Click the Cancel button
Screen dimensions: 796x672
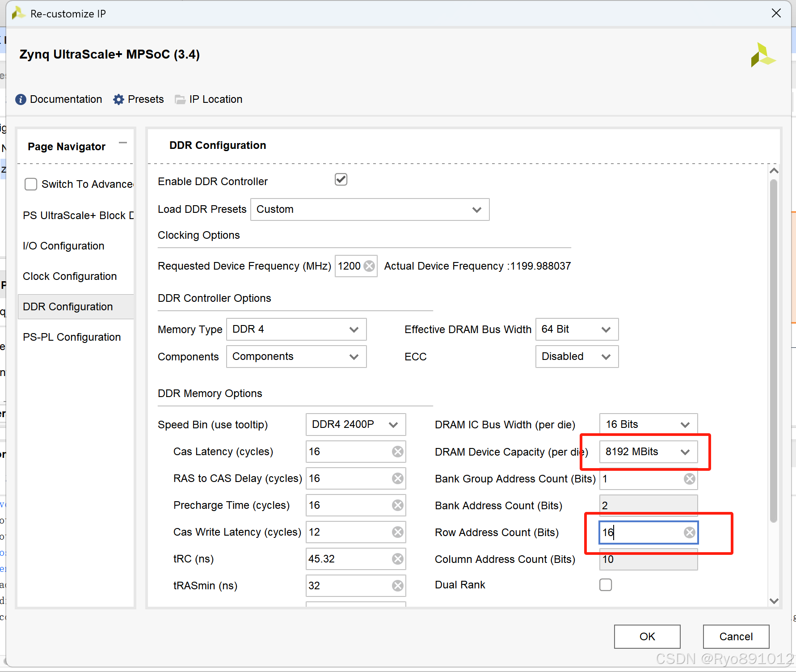pos(736,637)
